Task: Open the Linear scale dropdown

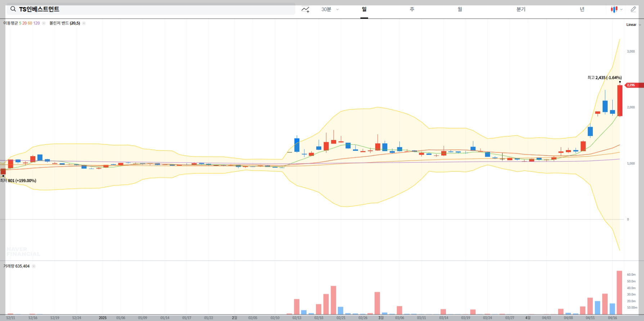Action: click(x=634, y=24)
